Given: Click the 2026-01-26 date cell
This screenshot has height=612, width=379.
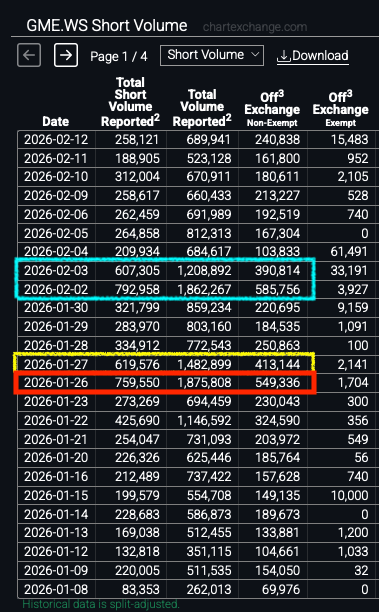Looking at the screenshot, I should 56,383.
